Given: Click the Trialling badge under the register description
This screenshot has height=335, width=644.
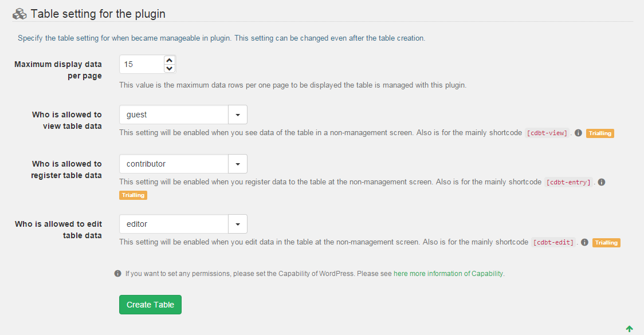Looking at the screenshot, I should click(x=133, y=195).
